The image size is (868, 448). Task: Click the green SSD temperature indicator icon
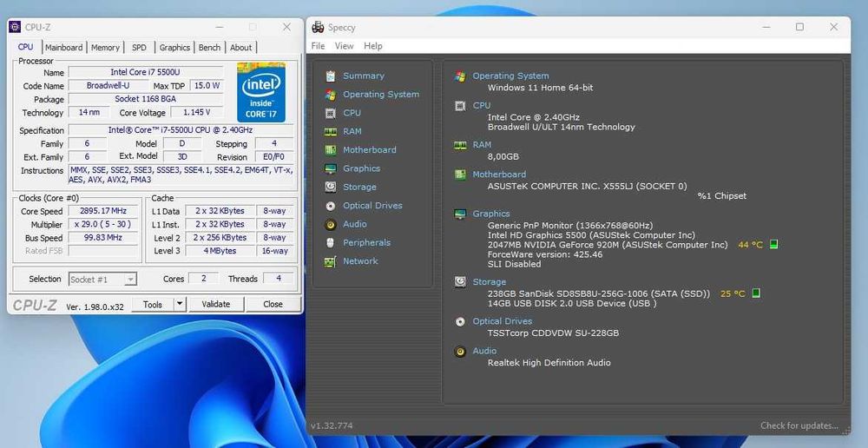tap(756, 293)
